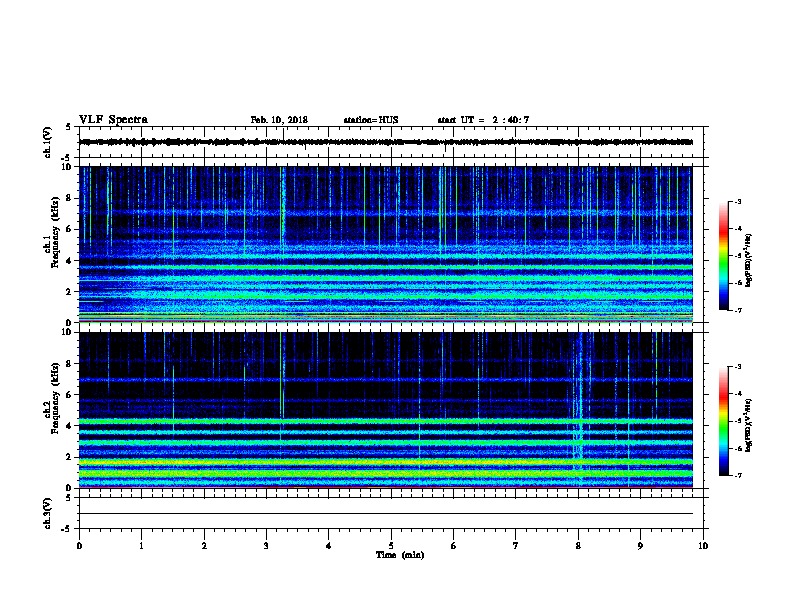Click the x-axis tick label "8"
The width and height of the screenshot is (792, 612).
[x=578, y=546]
